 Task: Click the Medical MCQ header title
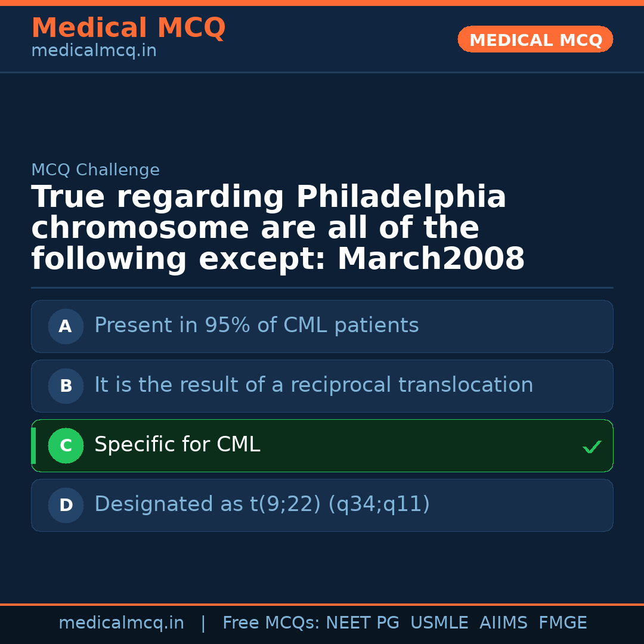point(128,28)
